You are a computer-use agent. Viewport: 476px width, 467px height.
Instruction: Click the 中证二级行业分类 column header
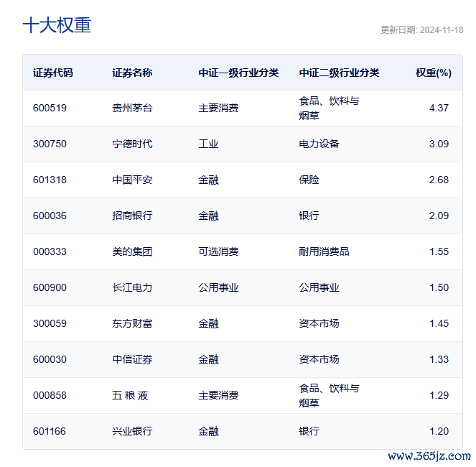click(339, 73)
